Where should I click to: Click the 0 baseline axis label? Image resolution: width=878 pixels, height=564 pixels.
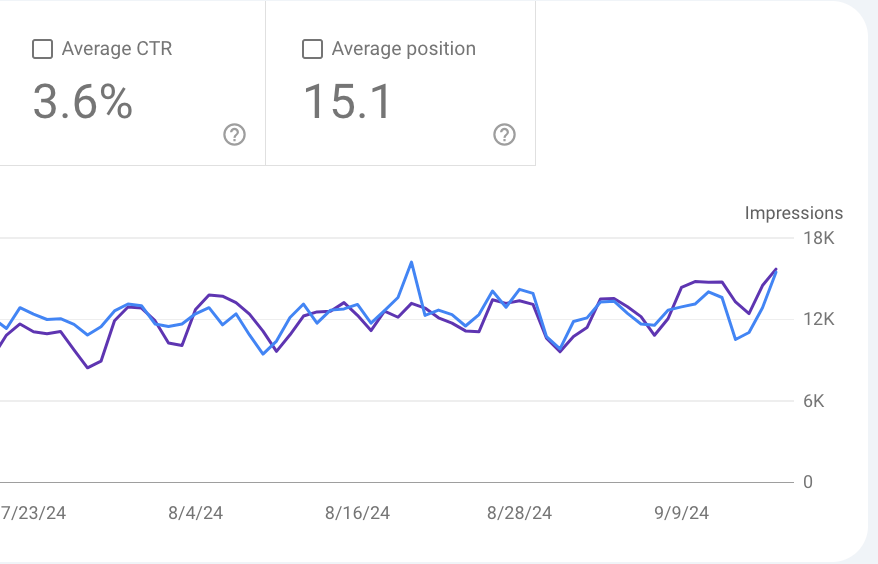point(808,482)
